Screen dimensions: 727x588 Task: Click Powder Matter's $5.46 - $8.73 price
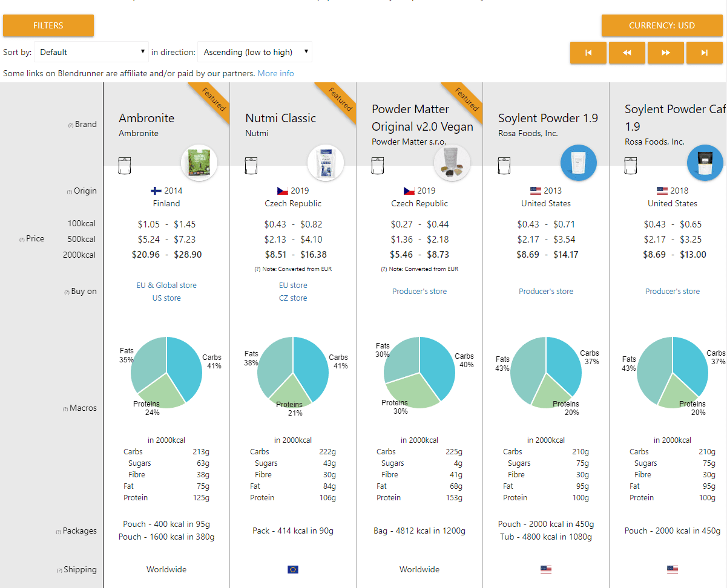click(x=419, y=255)
